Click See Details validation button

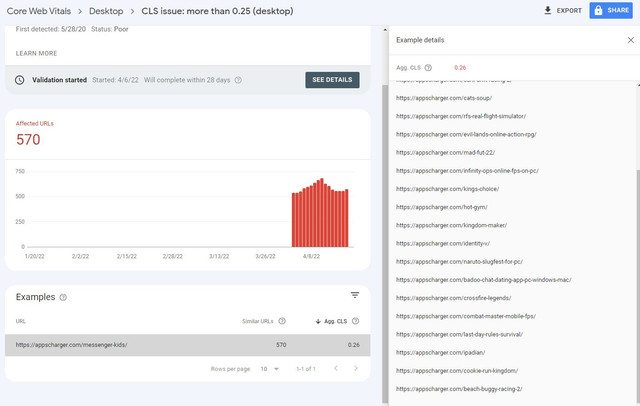coord(332,80)
